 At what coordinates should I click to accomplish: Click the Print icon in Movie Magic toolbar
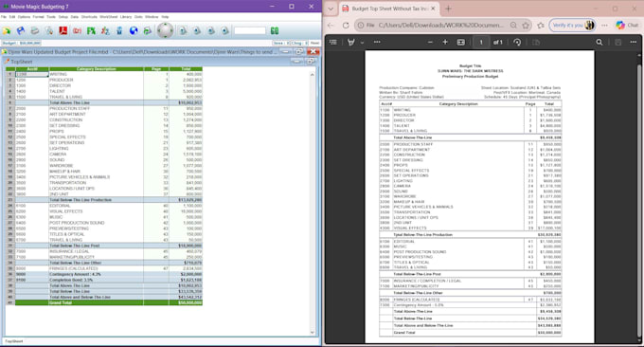(x=35, y=31)
